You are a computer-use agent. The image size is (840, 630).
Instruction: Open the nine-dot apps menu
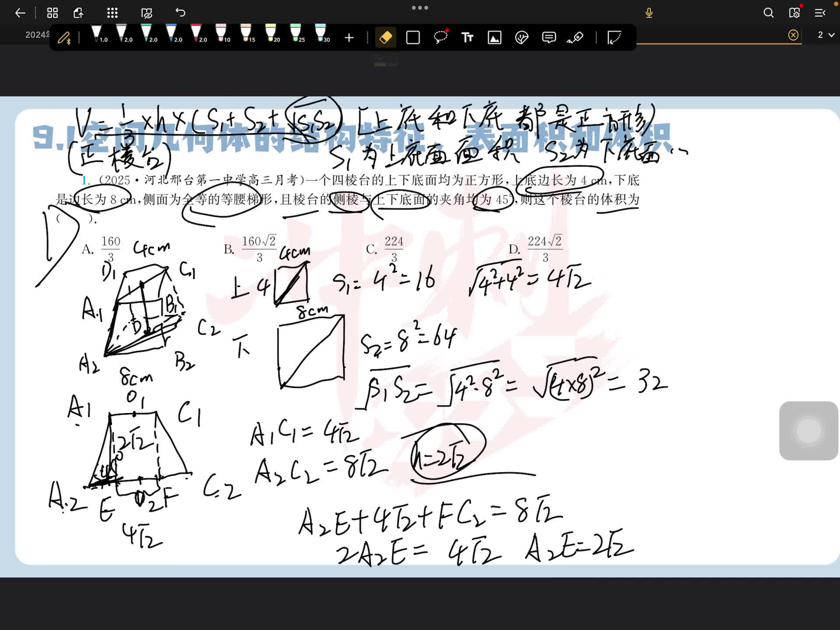[x=112, y=13]
